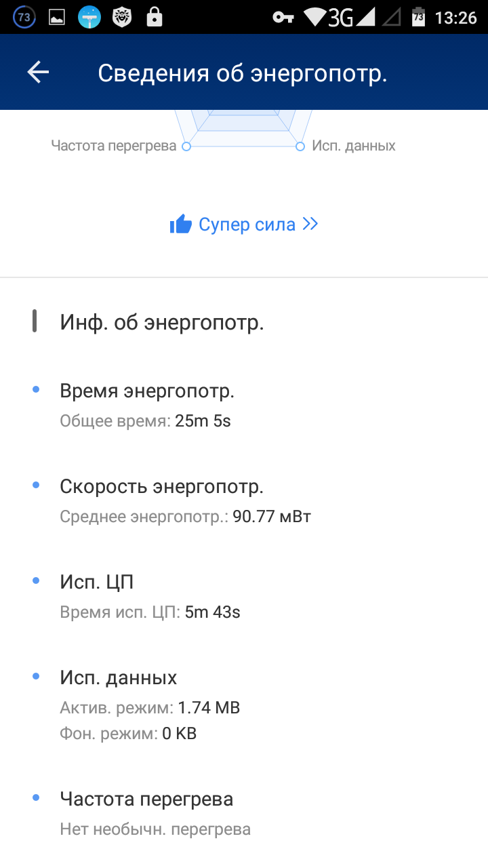
Task: Tap the Wi-Fi signal icon
Action: [314, 18]
